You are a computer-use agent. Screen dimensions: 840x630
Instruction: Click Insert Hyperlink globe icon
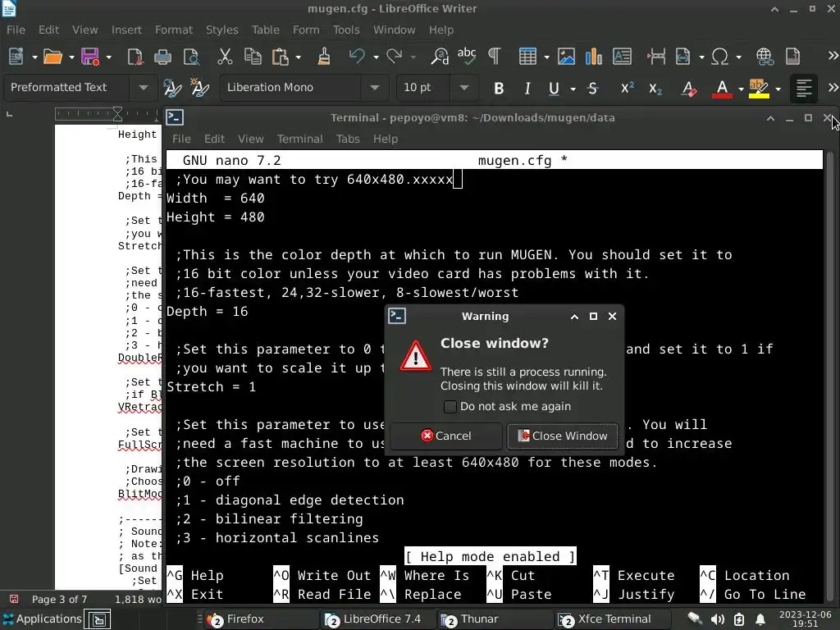pos(765,57)
